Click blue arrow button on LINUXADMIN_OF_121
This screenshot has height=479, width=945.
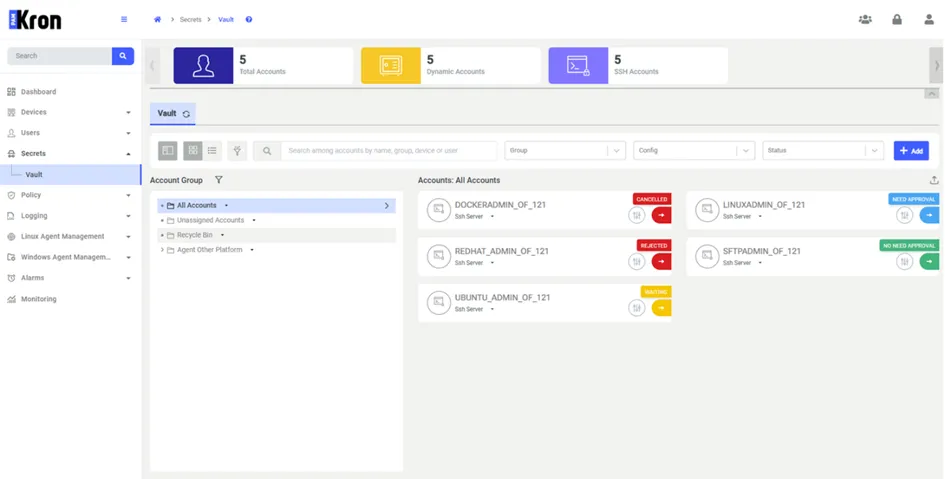(929, 215)
